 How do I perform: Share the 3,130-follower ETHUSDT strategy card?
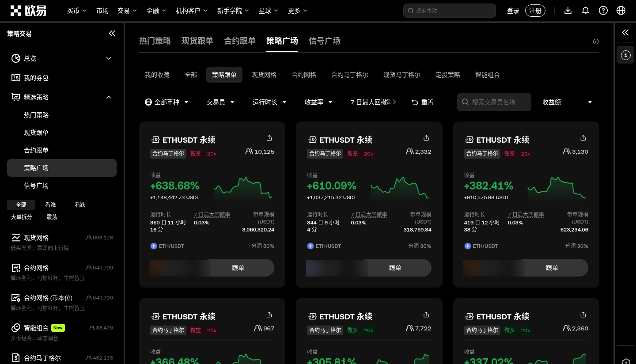(x=583, y=138)
